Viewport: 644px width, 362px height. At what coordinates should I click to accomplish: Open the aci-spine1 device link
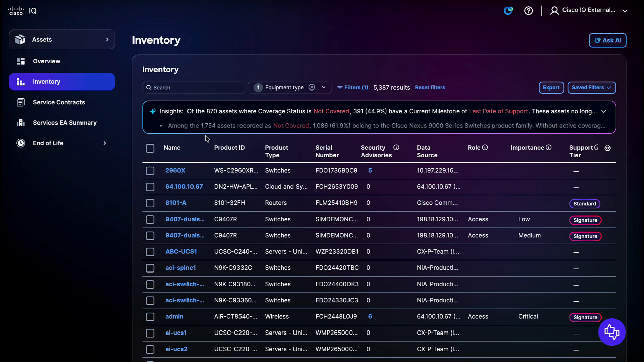coord(180,268)
